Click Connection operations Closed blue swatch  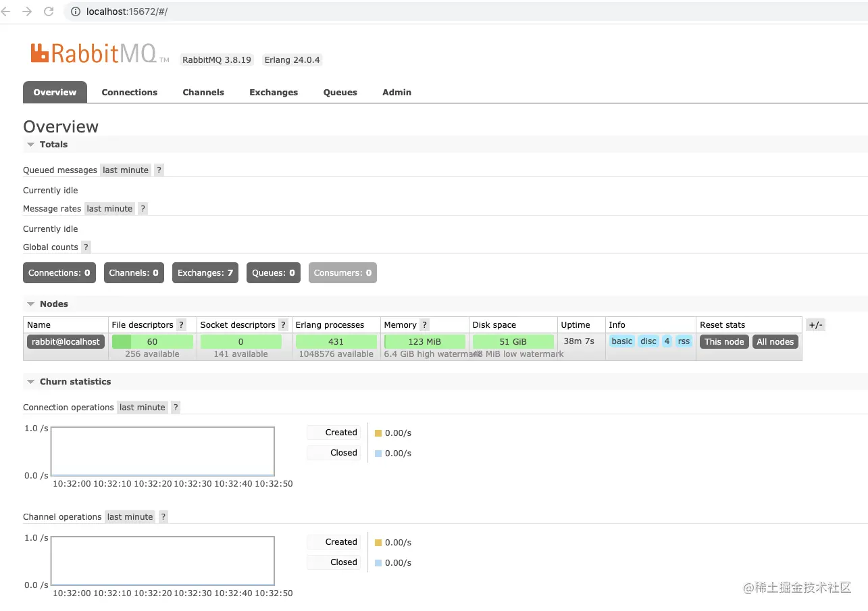coord(378,454)
